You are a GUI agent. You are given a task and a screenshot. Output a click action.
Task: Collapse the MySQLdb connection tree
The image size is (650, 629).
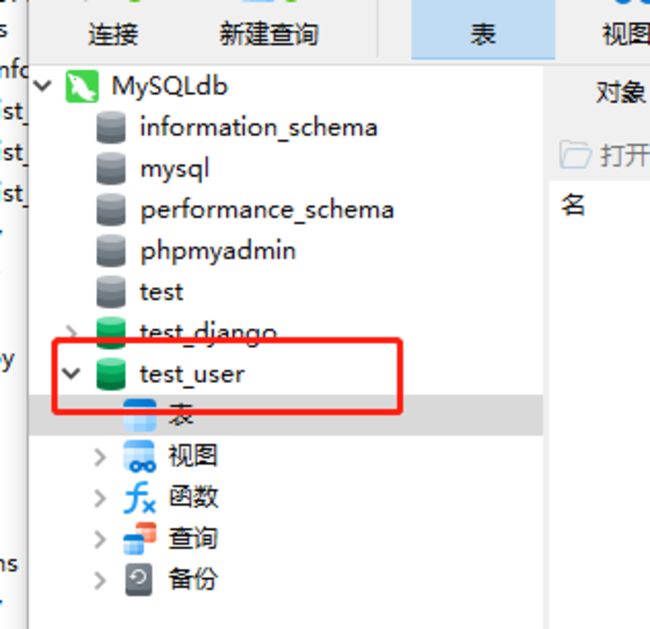click(x=42, y=86)
